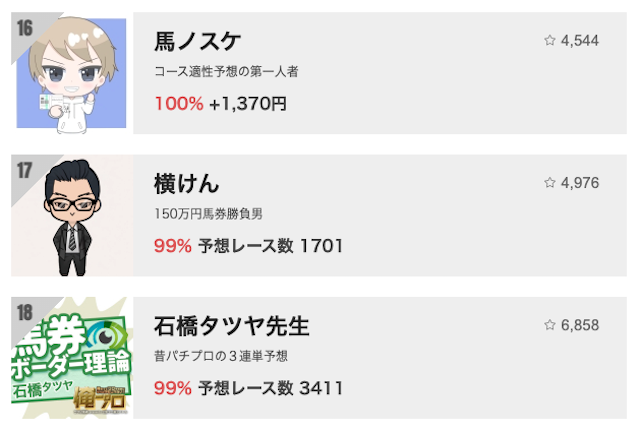Click the rank 17 badge
Screen dimensions: 640x430
click(25, 170)
